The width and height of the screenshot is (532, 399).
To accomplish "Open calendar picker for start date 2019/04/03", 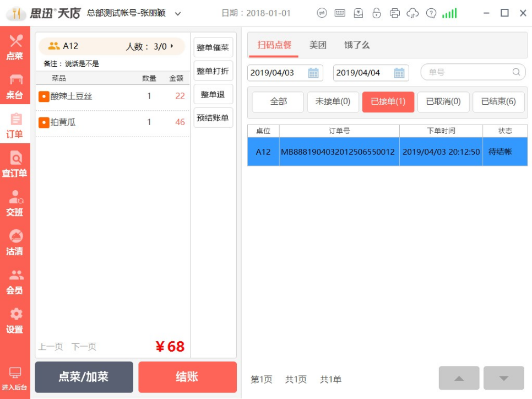I will pos(313,73).
